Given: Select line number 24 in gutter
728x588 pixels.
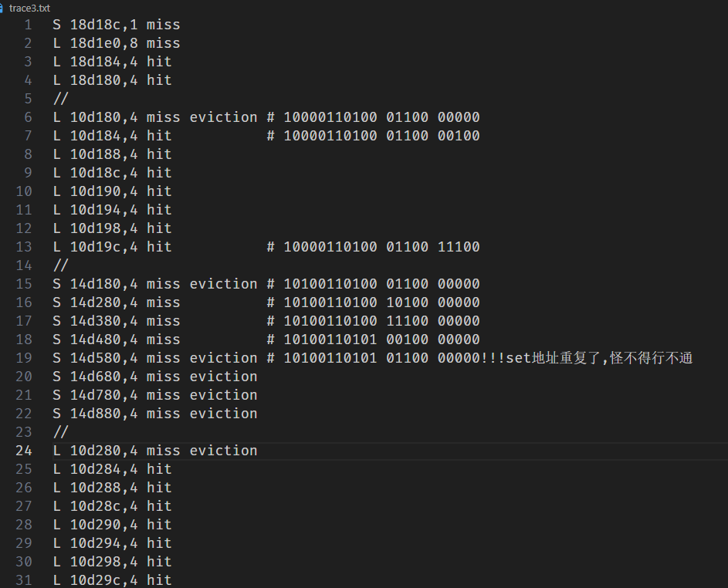Looking at the screenshot, I should point(24,451).
